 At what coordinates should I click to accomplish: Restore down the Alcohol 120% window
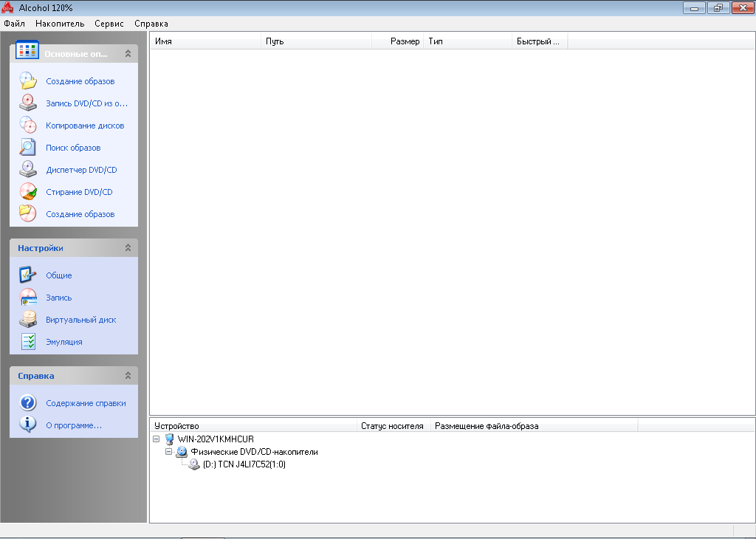[x=718, y=7]
